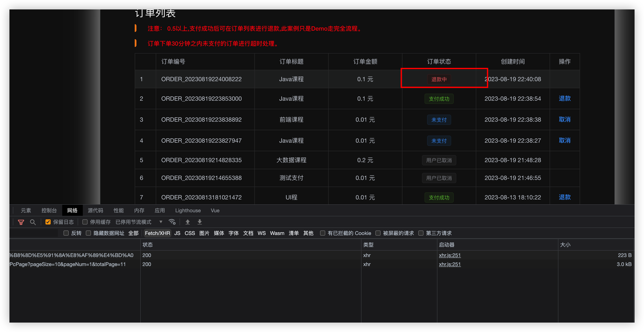This screenshot has height=332, width=644.
Task: Select the 全部 filter to show all requests
Action: [133, 233]
